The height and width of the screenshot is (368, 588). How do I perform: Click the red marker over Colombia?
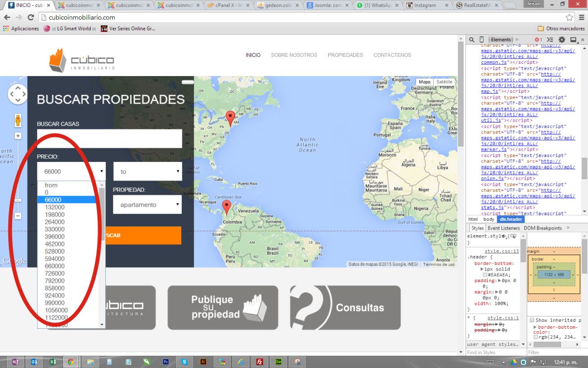click(226, 207)
